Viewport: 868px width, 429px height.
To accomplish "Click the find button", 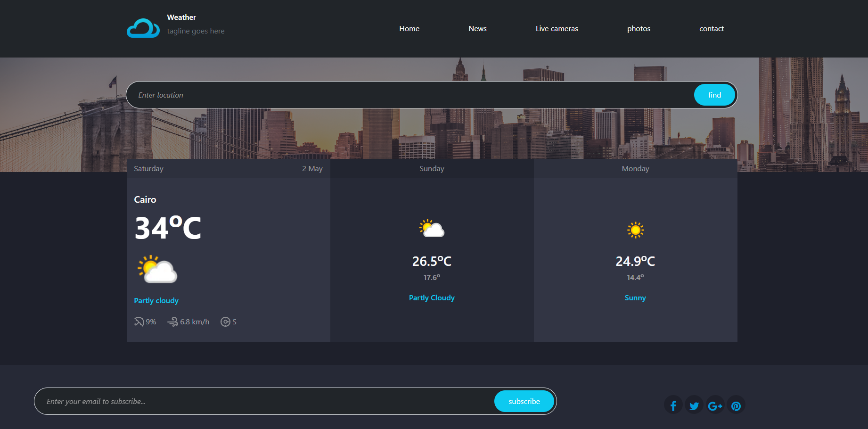I will (714, 95).
